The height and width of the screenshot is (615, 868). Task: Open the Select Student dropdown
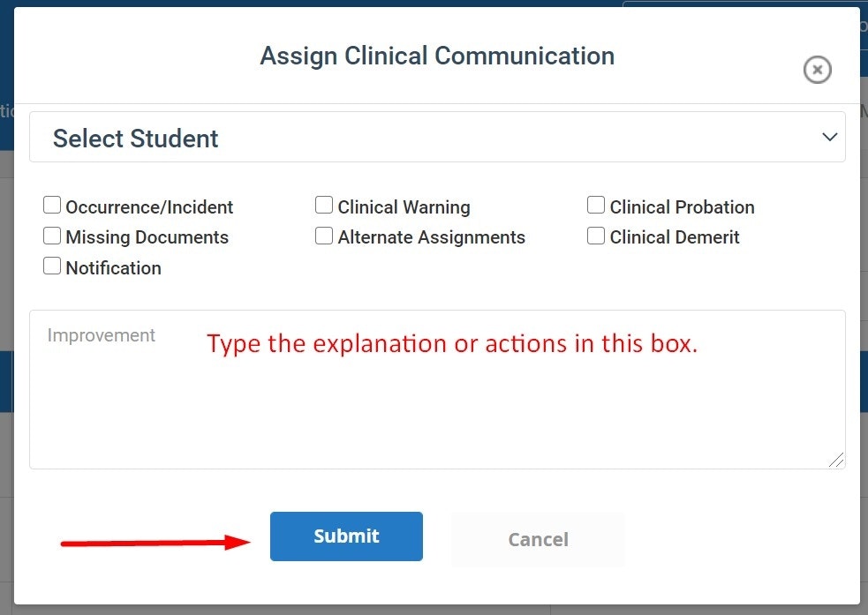click(436, 138)
